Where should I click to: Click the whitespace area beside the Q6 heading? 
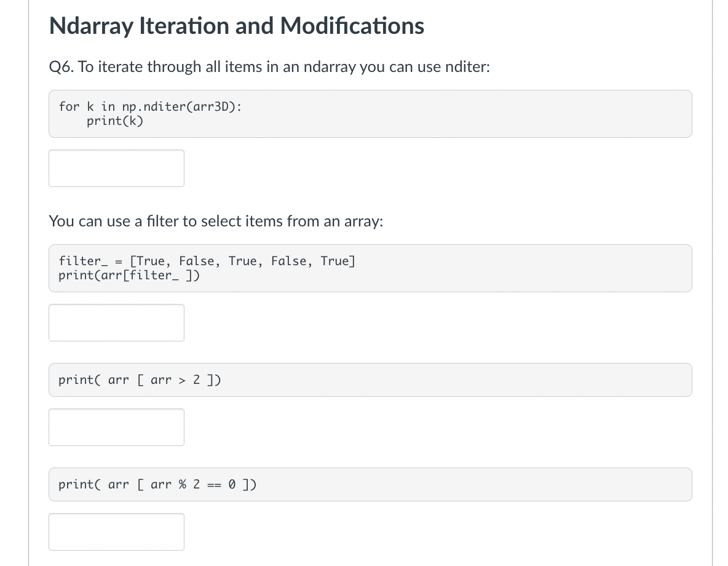click(x=584, y=66)
